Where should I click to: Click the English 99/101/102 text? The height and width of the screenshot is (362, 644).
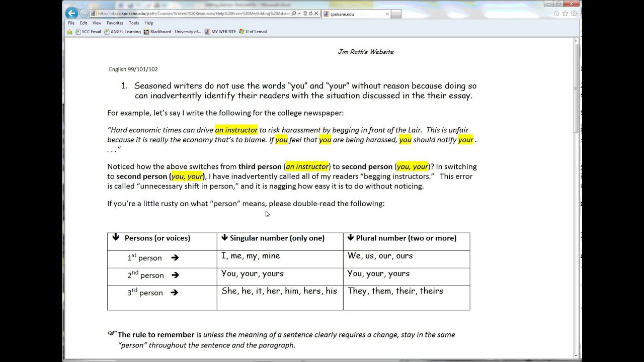pyautogui.click(x=133, y=69)
